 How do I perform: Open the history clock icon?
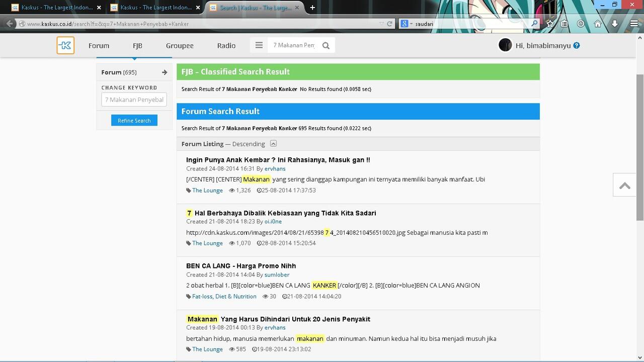coord(581,24)
